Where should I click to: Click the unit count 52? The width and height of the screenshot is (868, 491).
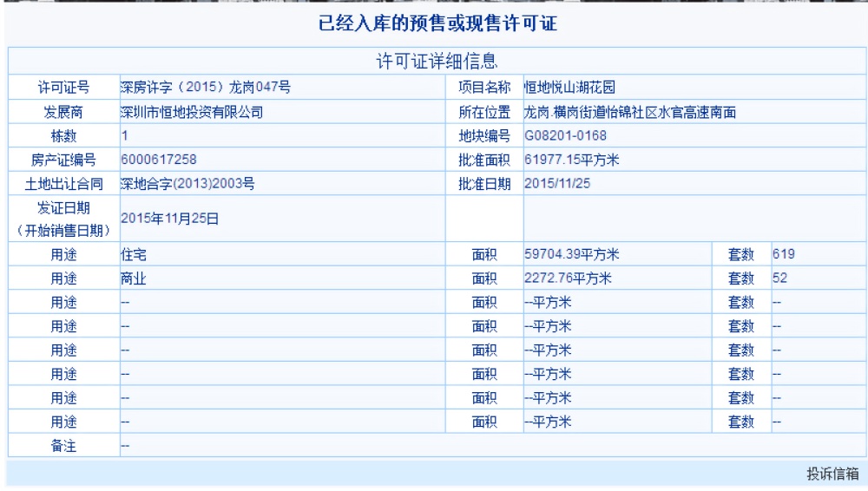[779, 278]
